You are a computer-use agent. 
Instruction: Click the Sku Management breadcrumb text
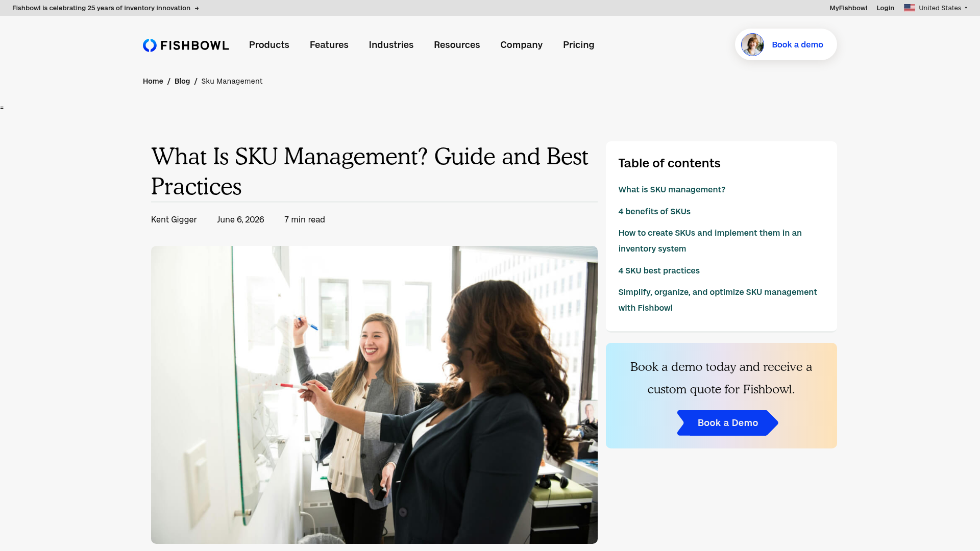click(x=232, y=81)
